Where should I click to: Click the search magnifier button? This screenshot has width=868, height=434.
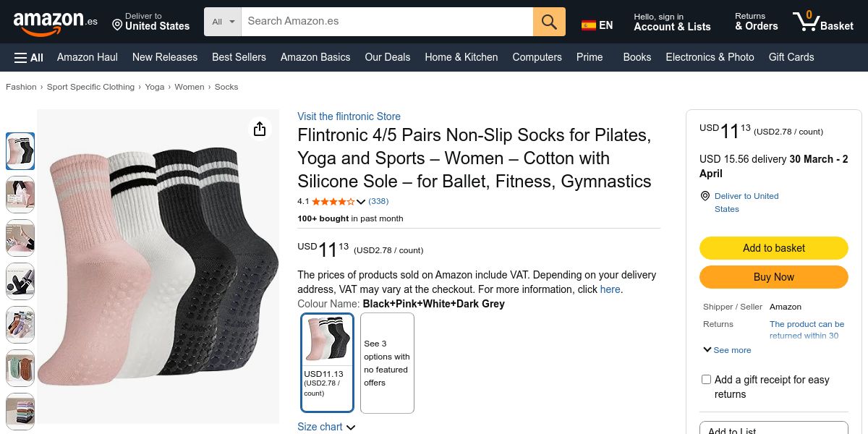(549, 22)
